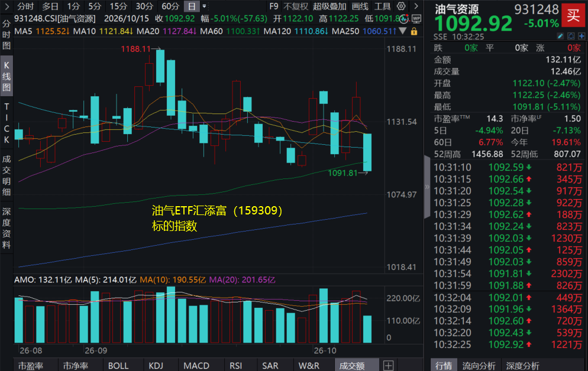This screenshot has width=588, height=371.
Task: Expand the top-left sidebar chevron
Action: click(7, 6)
